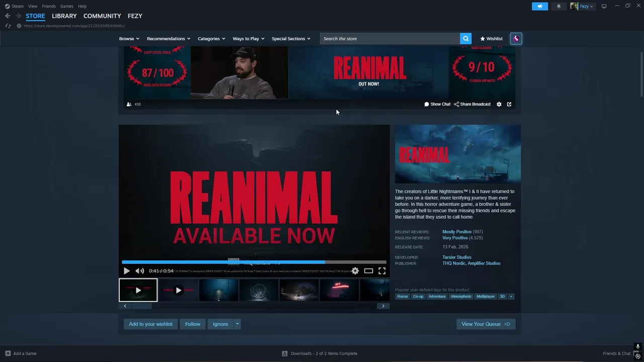Click the voice microphone icon at the bottom right
This screenshot has height=362, width=644.
click(x=638, y=347)
